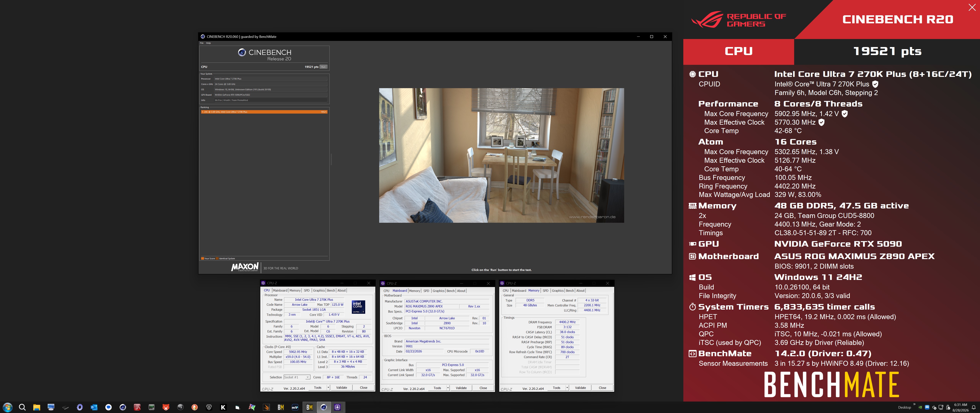980x413 pixels.
Task: Open pinned Cinema 4D sphere icon on taskbar
Action: pos(122,407)
